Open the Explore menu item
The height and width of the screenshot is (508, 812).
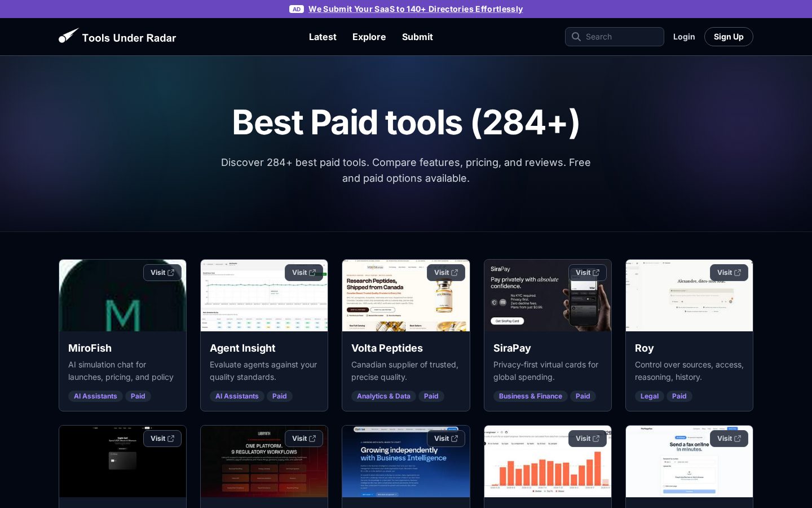click(369, 37)
